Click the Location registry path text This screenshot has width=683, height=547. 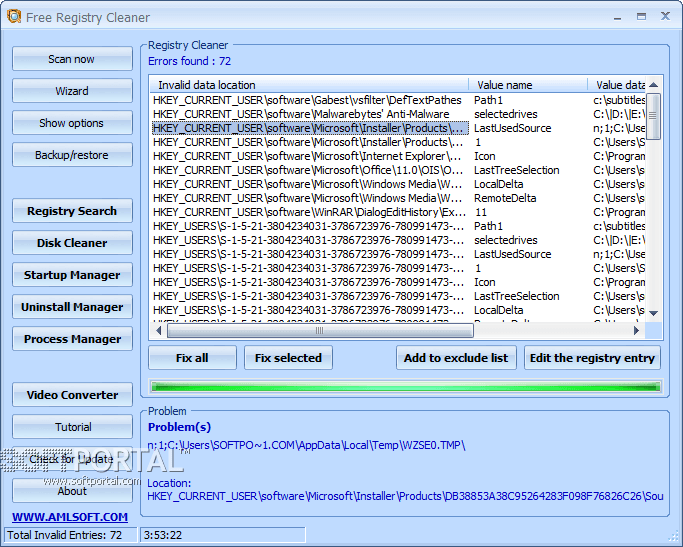[x=405, y=496]
